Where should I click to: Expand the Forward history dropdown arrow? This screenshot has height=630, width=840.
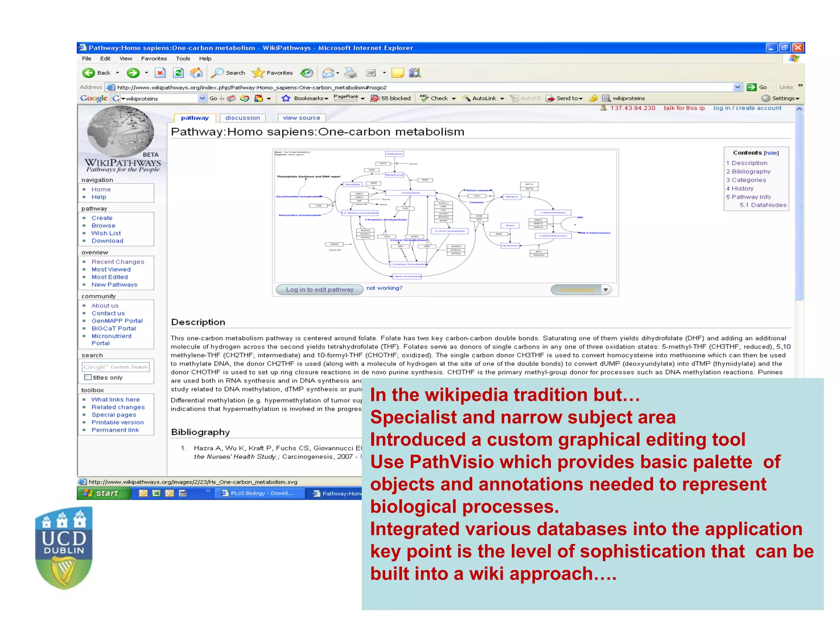146,73
